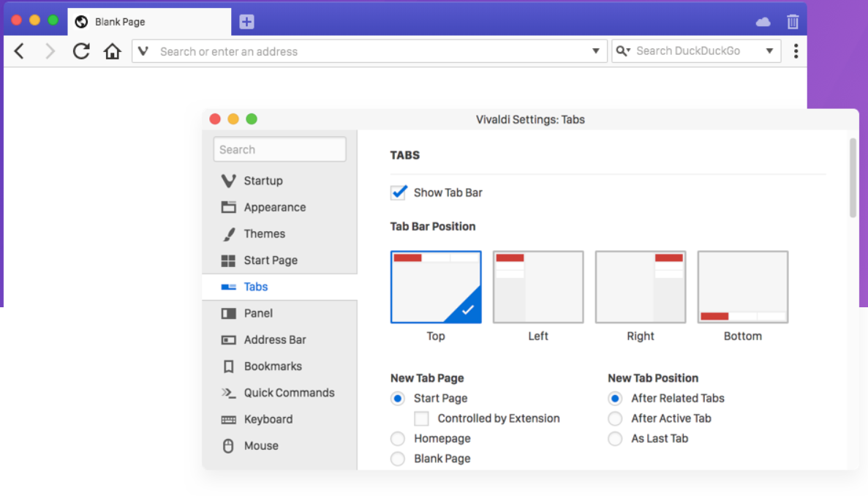Click the Startup Vivaldi logo icon

point(229,181)
